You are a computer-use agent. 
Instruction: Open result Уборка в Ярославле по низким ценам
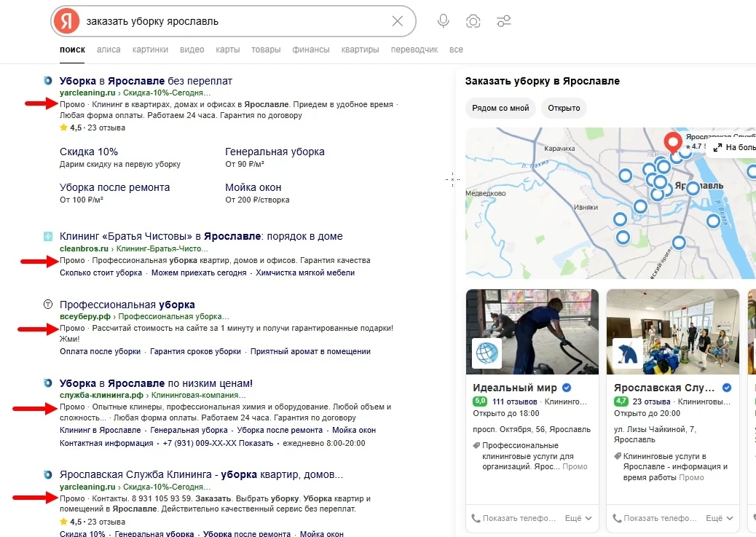pyautogui.click(x=156, y=383)
